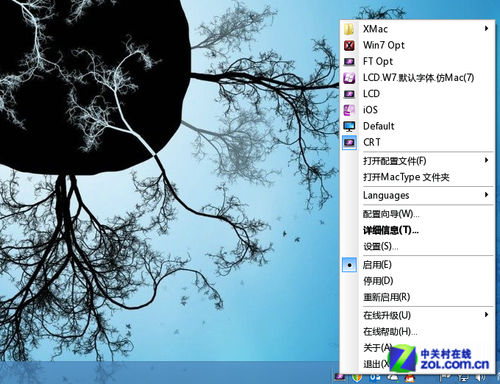This screenshot has height=384, width=500.
Task: Choose 打开MacType 文件夹 menu entry
Action: pos(417,177)
